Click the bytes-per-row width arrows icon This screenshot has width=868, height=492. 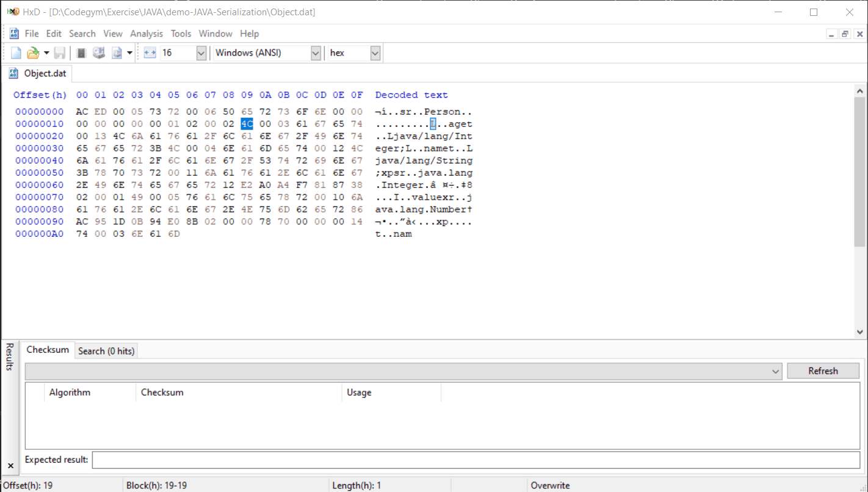point(150,53)
